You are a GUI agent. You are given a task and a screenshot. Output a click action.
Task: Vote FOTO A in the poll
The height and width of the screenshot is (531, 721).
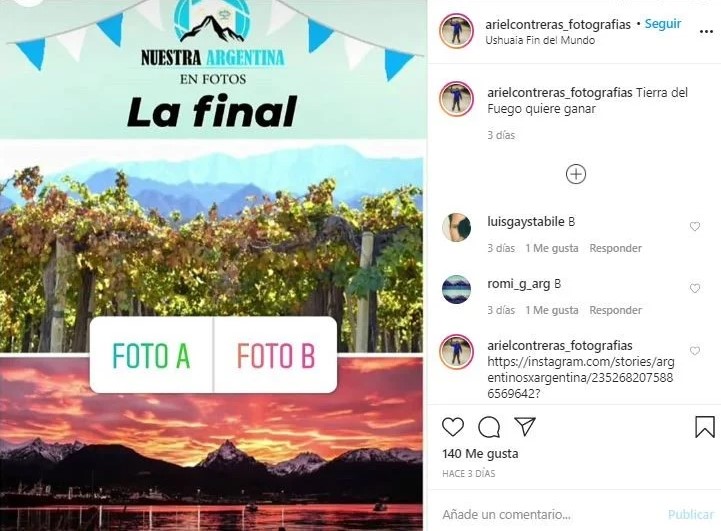point(152,355)
